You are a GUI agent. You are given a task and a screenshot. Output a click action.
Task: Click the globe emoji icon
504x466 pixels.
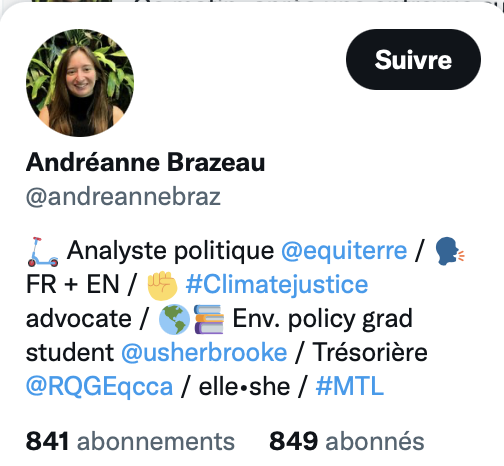tap(174, 319)
